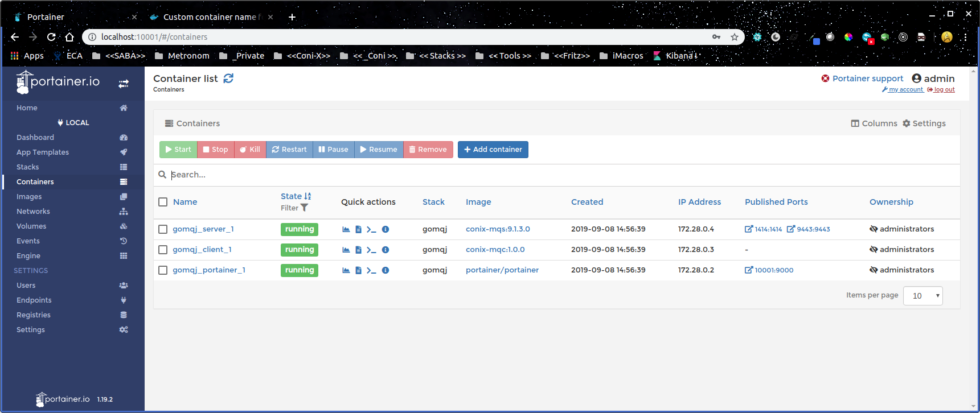Check the gomqj_portainer_1 row checkbox
The height and width of the screenshot is (413, 980).
click(x=163, y=270)
